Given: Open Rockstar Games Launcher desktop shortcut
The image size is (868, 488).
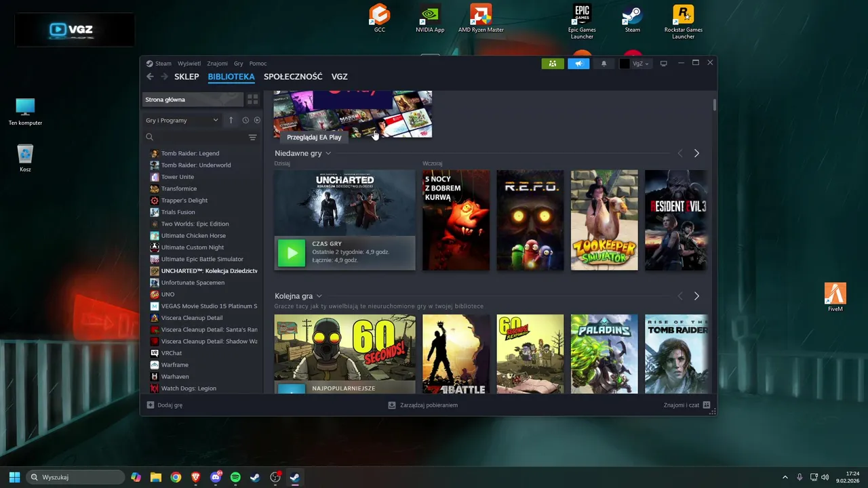Looking at the screenshot, I should (683, 22).
